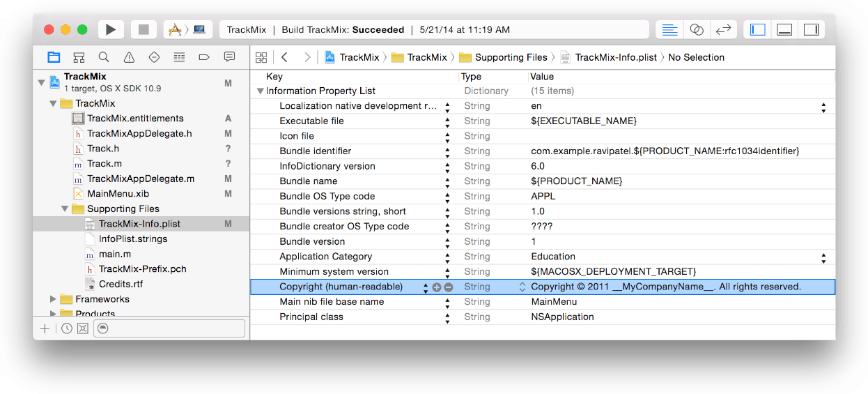Go back in the jump bar
Viewport: 868px width, 394px height.
tap(284, 57)
